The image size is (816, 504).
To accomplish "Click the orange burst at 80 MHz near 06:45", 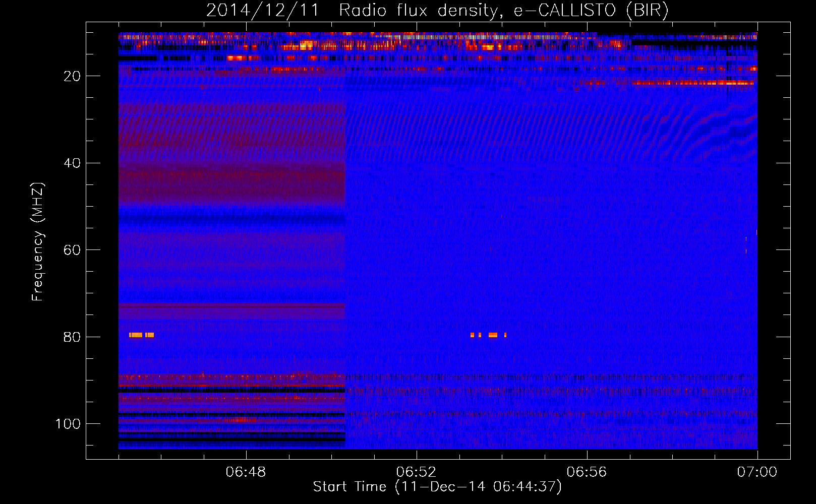I will tap(141, 335).
